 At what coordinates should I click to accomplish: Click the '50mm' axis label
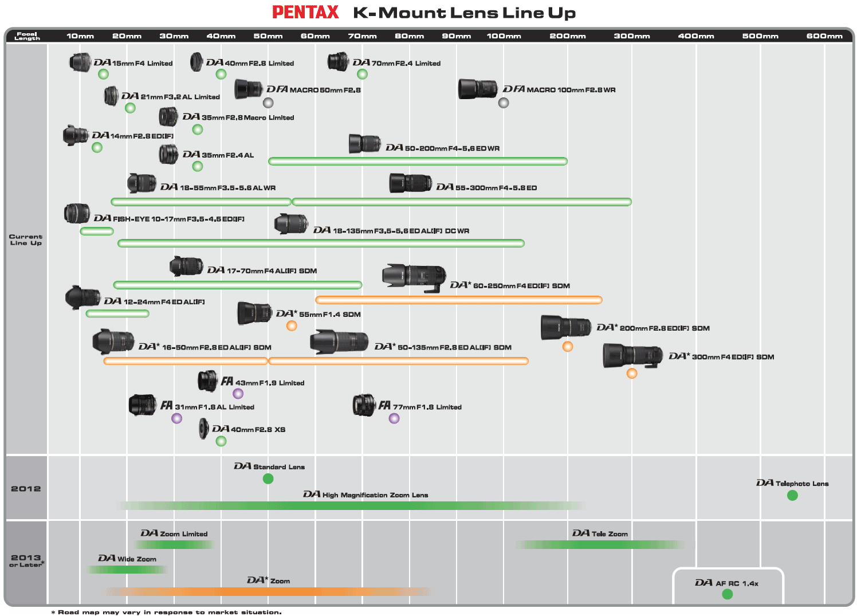pyautogui.click(x=268, y=36)
